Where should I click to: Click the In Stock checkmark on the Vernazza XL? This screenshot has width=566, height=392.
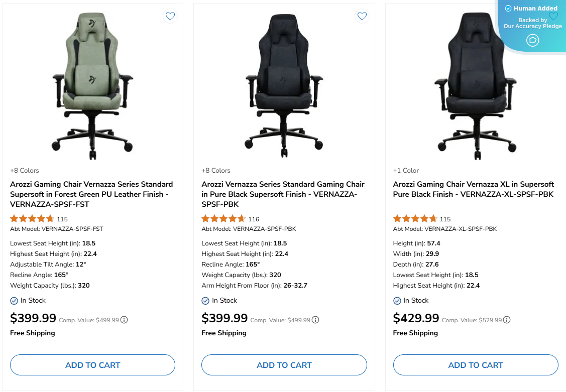click(x=397, y=300)
